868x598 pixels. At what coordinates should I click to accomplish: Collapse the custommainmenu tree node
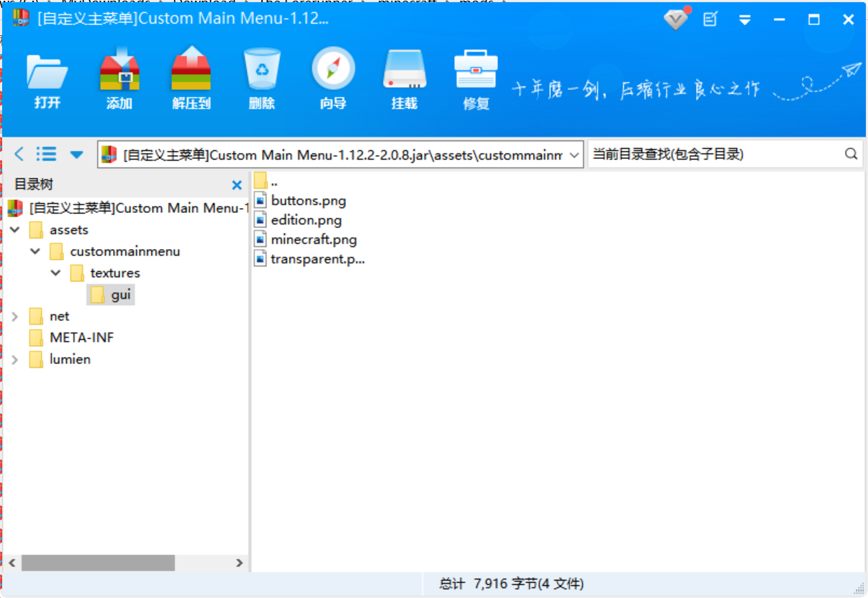tap(35, 251)
